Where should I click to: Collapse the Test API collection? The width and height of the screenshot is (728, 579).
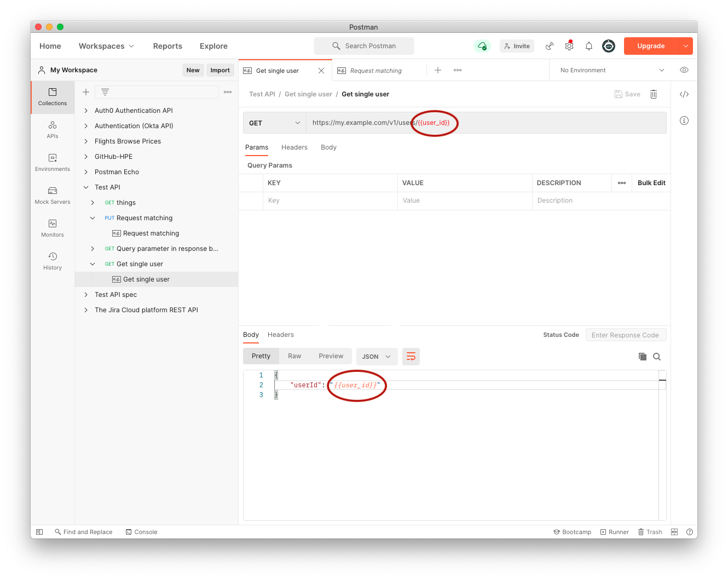click(86, 187)
